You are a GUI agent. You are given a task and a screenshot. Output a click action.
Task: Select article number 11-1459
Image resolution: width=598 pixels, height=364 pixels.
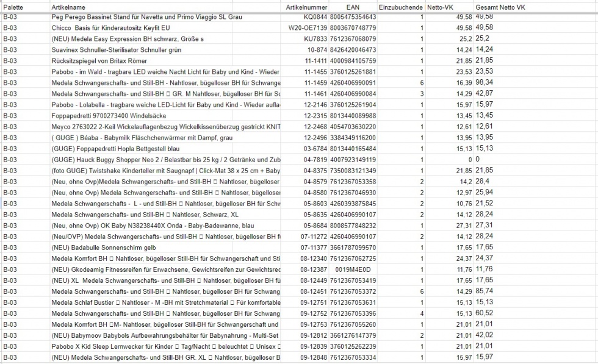pos(315,83)
